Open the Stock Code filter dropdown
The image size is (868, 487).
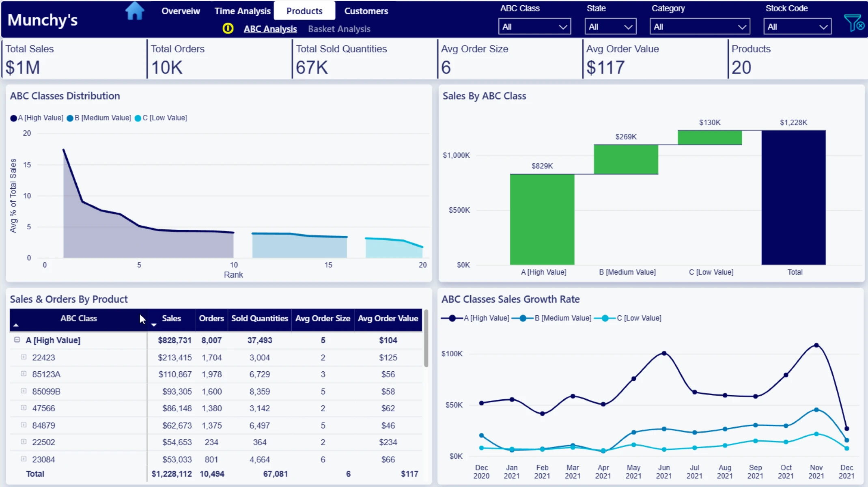pos(797,27)
